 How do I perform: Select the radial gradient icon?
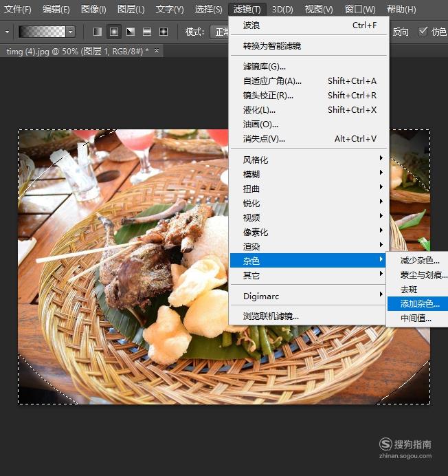click(114, 32)
